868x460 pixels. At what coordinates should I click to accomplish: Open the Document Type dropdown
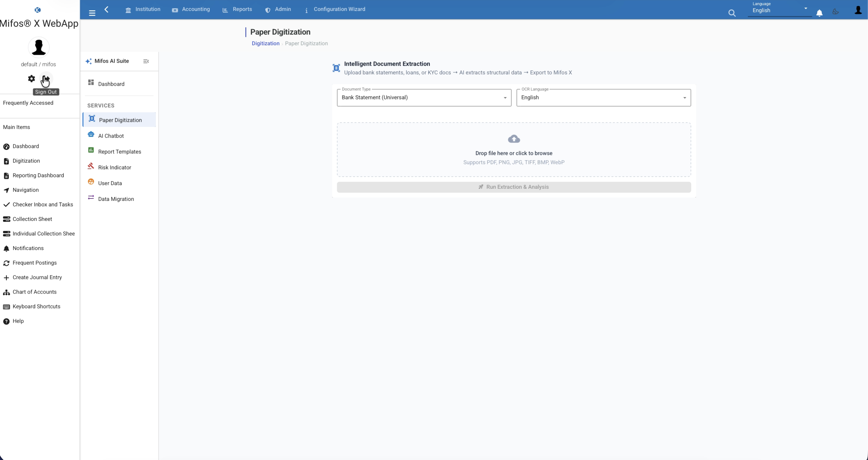point(424,98)
